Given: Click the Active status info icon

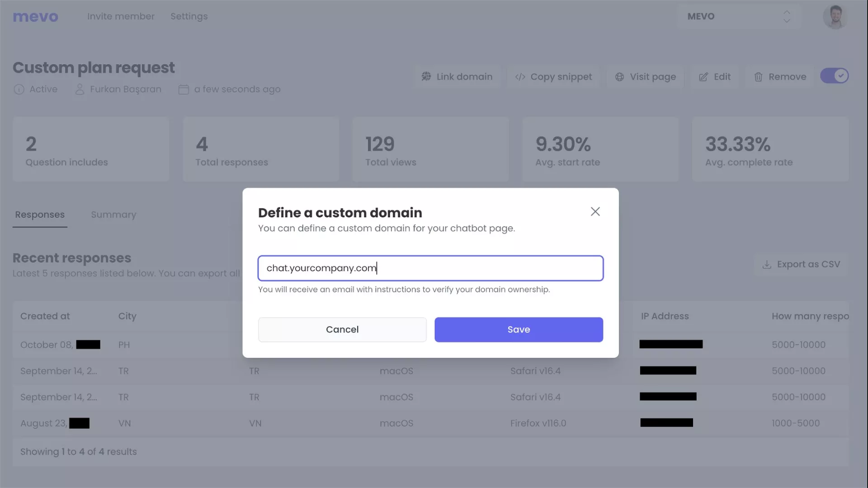Looking at the screenshot, I should coord(19,89).
